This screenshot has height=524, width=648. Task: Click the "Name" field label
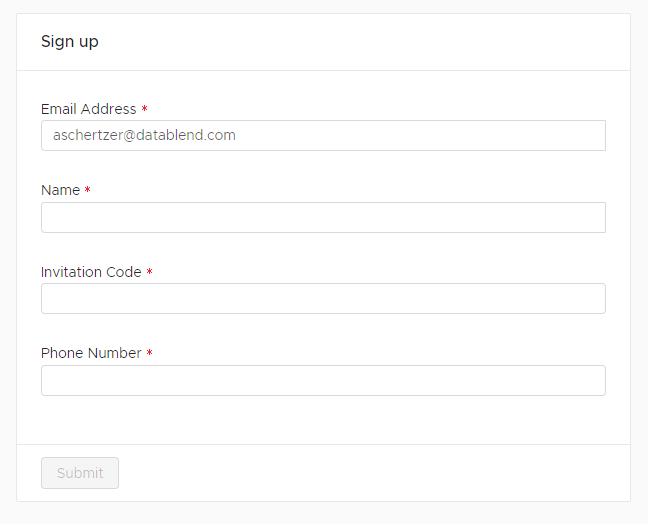coord(60,190)
